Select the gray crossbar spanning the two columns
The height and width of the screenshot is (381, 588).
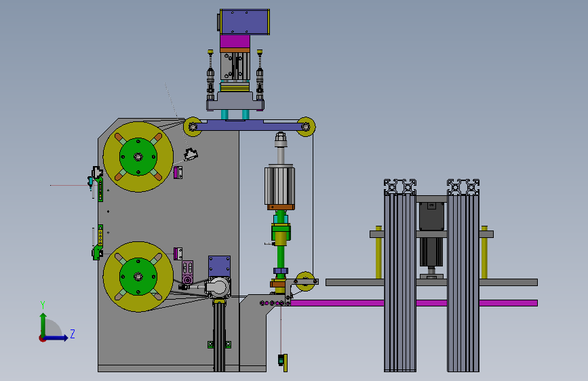(431, 234)
